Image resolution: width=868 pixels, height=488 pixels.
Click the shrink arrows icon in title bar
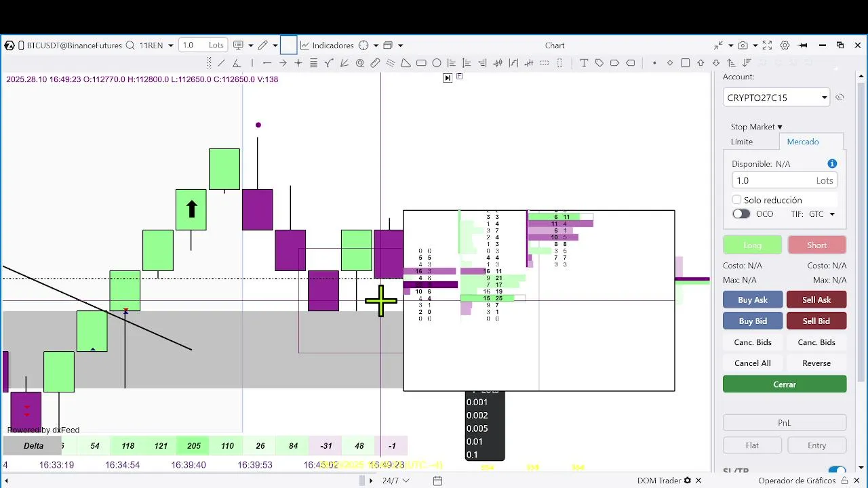[x=718, y=45]
